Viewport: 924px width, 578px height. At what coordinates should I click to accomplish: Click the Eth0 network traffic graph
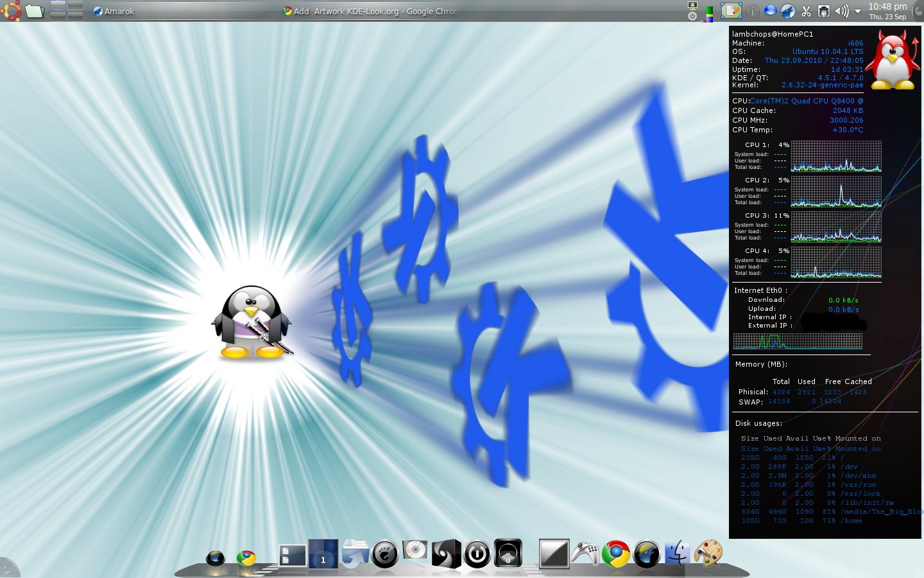click(x=798, y=341)
